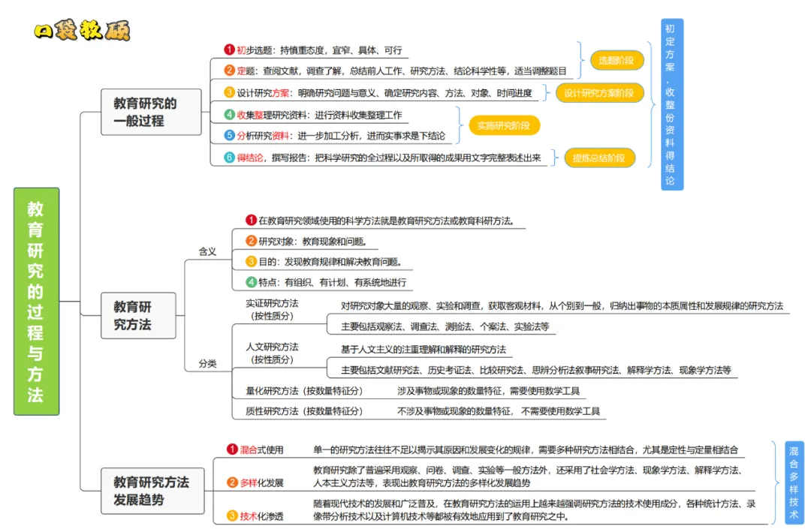This screenshot has width=811, height=532.
Task: Click 涉及事物或现象的数量特征 description
Action: [488, 391]
